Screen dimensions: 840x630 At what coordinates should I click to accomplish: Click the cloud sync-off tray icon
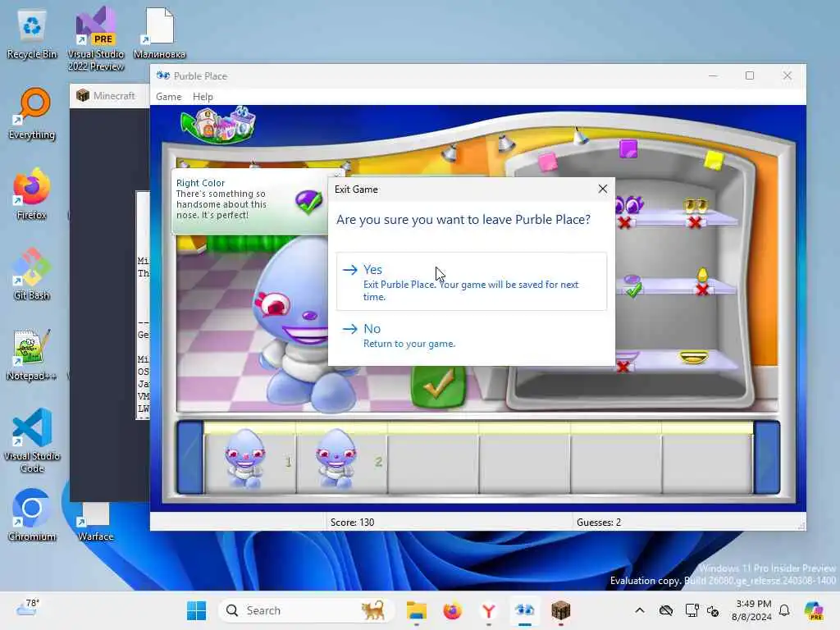(666, 610)
